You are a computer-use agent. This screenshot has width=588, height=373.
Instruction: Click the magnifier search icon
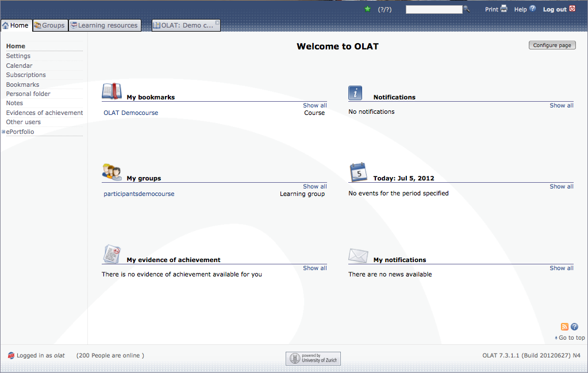467,9
